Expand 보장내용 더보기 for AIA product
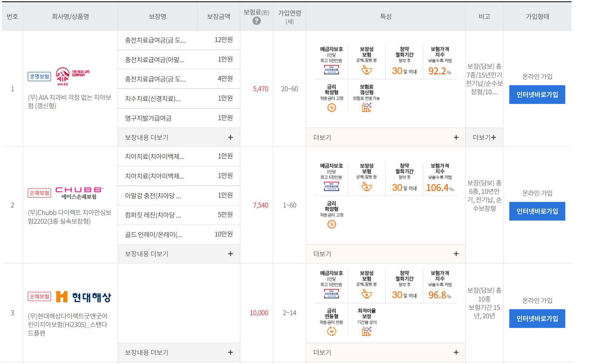Screen dimensions: 593x364 coord(179,137)
